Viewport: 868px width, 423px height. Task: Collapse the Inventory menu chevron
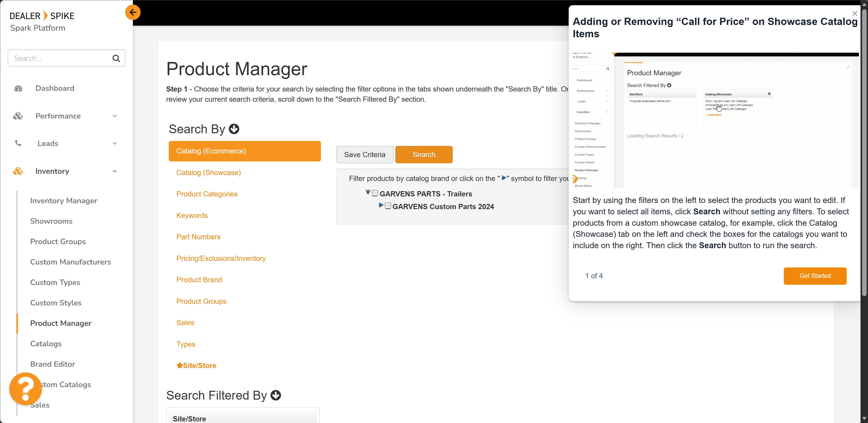click(x=114, y=171)
